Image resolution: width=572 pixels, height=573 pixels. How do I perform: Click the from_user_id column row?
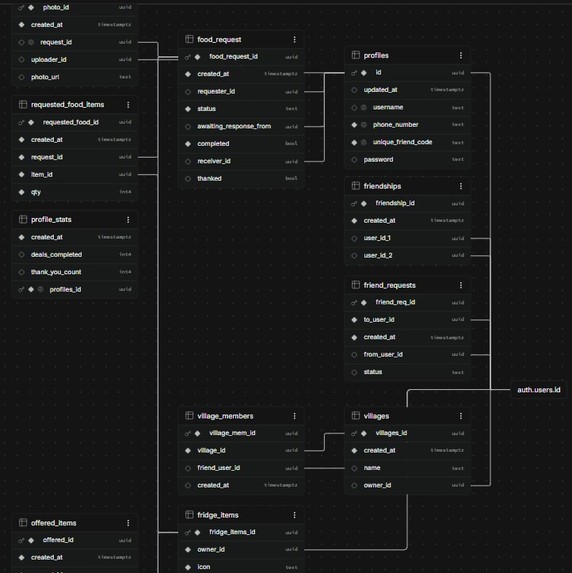coord(408,354)
